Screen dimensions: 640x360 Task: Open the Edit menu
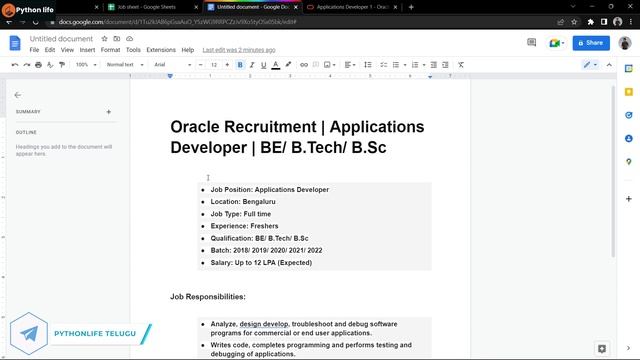pyautogui.click(x=50, y=50)
